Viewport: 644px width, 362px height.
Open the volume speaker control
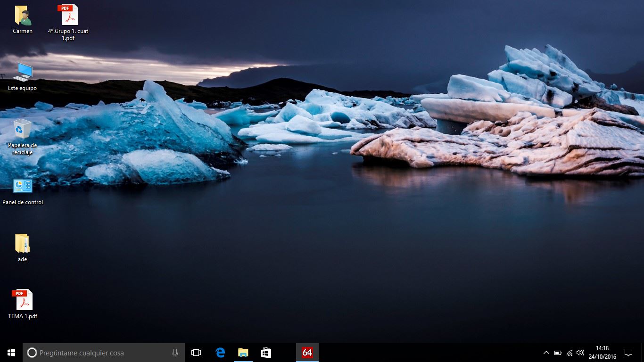click(x=580, y=353)
